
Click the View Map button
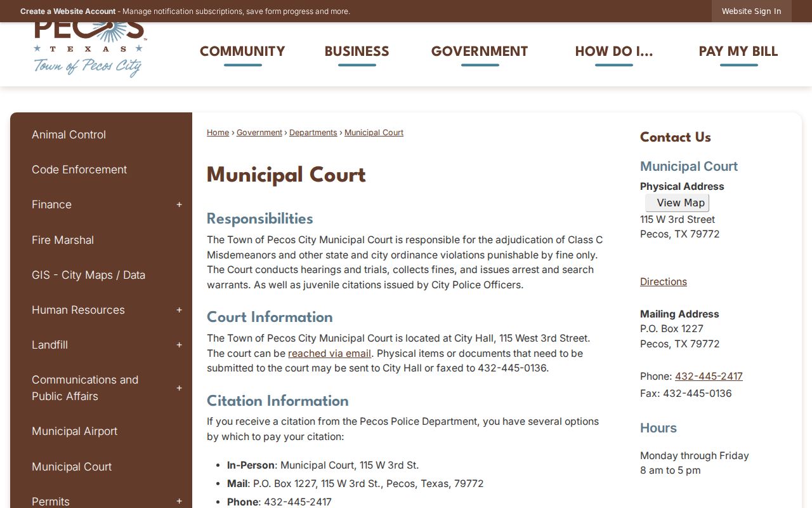tap(677, 203)
